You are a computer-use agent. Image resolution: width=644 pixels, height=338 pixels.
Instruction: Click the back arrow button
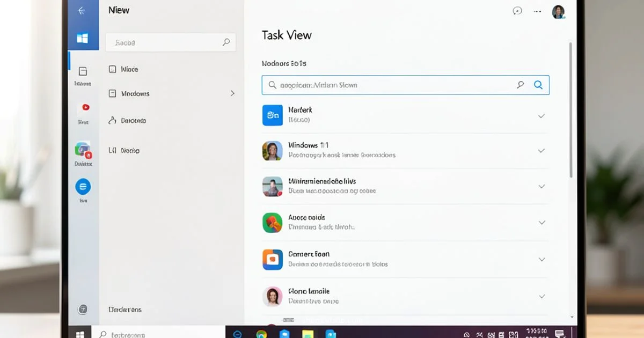tap(82, 10)
